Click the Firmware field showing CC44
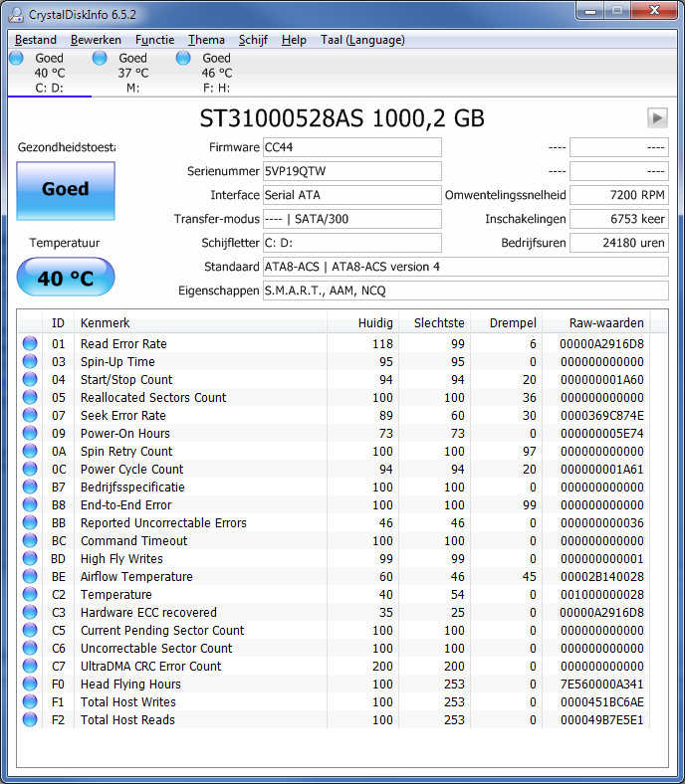Viewport: 685px width, 784px height. click(352, 147)
